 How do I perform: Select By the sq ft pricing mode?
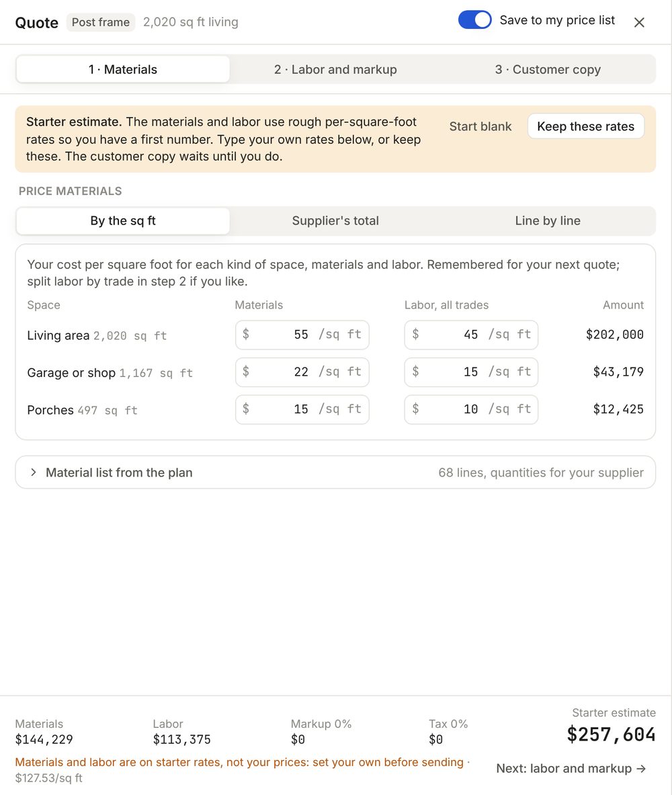click(123, 220)
